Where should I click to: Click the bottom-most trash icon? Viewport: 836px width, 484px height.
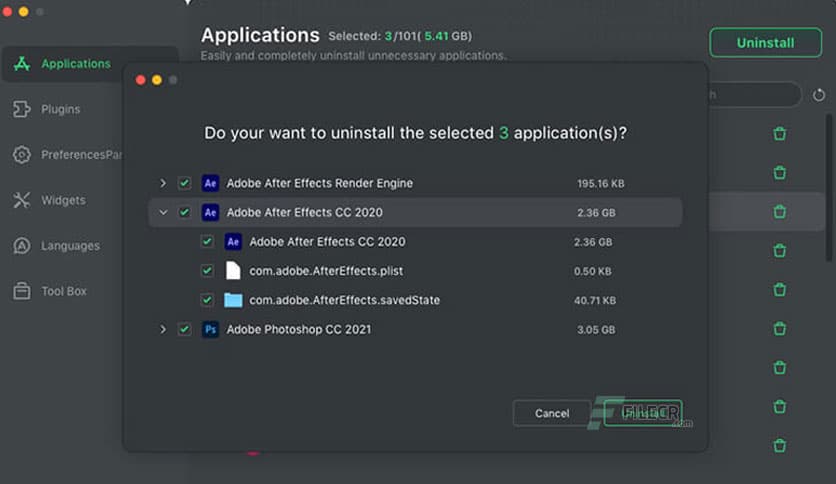(x=779, y=446)
